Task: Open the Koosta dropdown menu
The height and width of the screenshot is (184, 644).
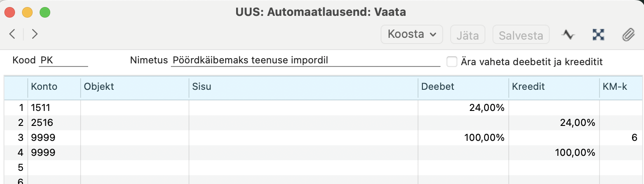Action: 412,34
